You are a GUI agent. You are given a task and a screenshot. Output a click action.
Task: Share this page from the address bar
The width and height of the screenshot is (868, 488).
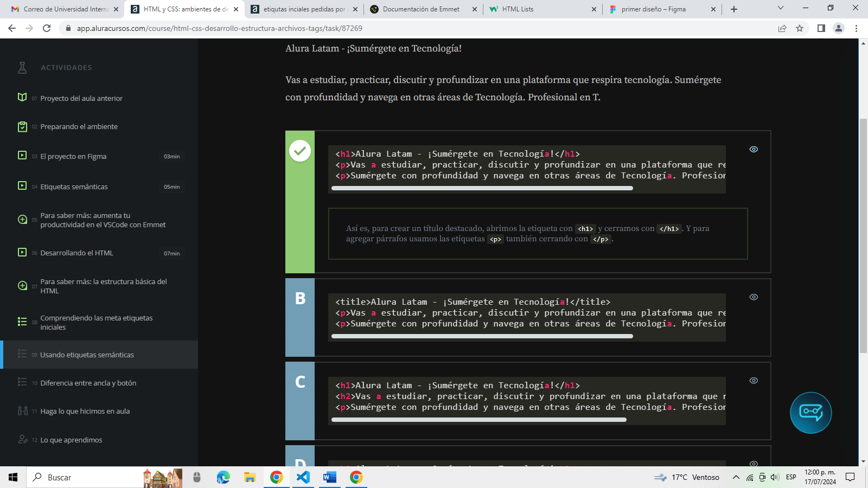pos(782,28)
